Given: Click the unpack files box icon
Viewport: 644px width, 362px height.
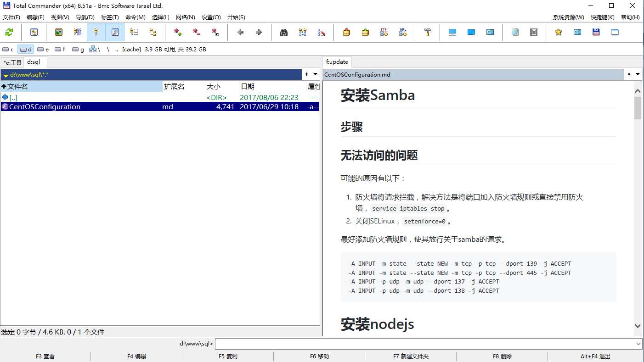Looking at the screenshot, I should 365,32.
